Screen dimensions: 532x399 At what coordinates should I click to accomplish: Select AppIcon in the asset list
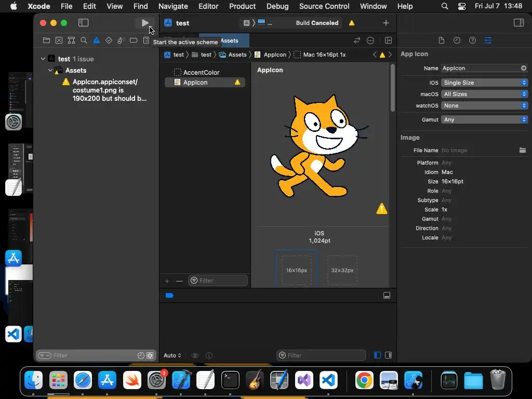[205, 83]
